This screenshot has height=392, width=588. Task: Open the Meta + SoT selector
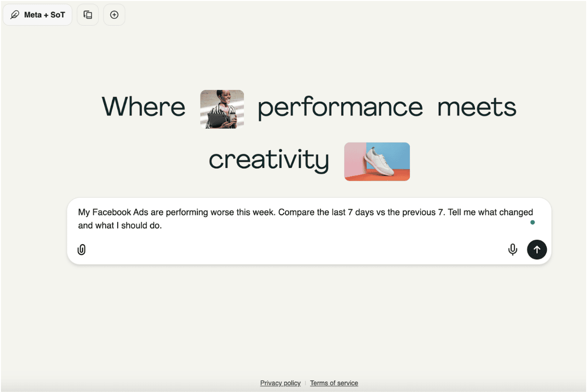pos(38,15)
